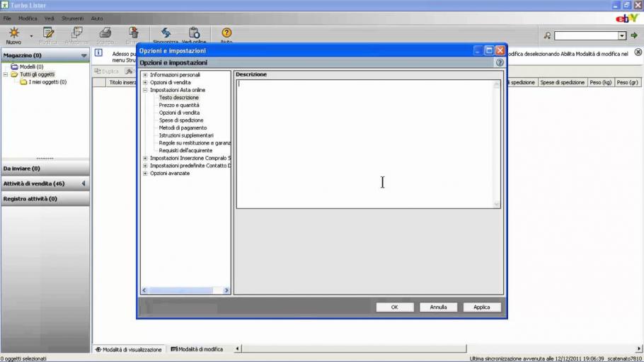This screenshot has height=362, width=644.
Task: Dismiss the info message with the X icon
Action: pyautogui.click(x=638, y=52)
